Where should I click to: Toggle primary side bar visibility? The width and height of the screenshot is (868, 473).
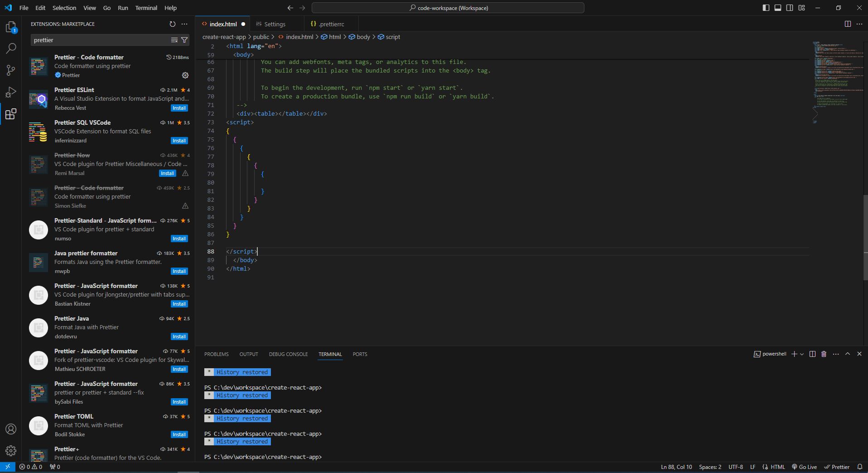[x=766, y=8]
